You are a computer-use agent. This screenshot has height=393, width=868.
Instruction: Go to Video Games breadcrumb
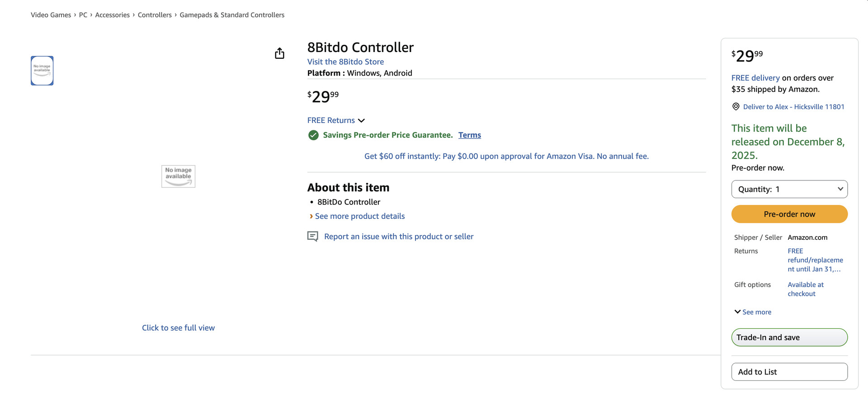[x=51, y=15]
